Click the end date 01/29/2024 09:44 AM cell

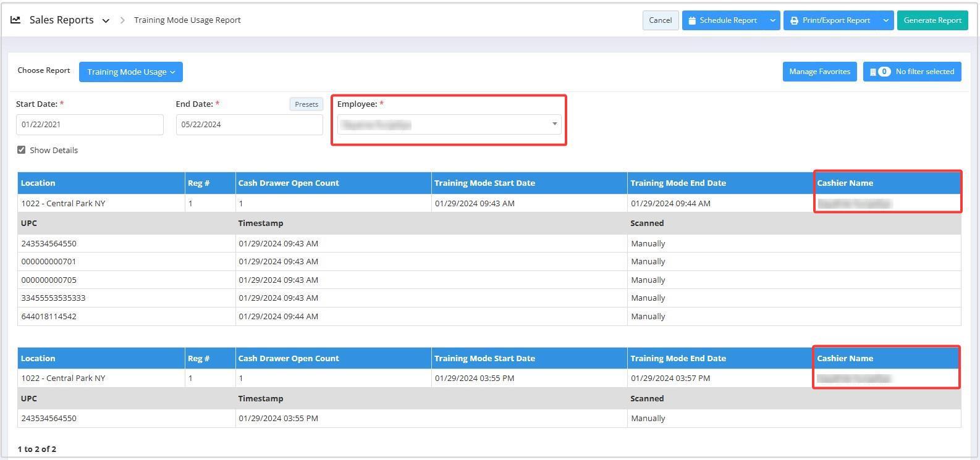(720, 203)
